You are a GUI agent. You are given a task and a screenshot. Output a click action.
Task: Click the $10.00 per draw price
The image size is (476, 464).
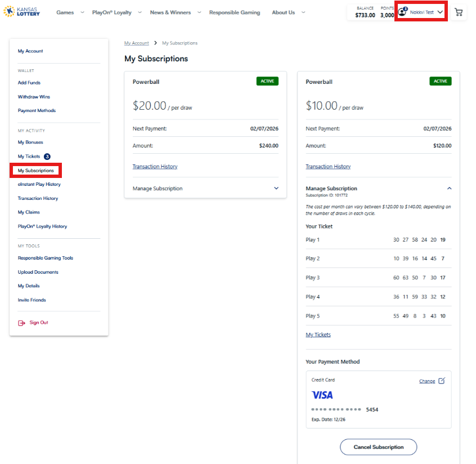click(335, 106)
